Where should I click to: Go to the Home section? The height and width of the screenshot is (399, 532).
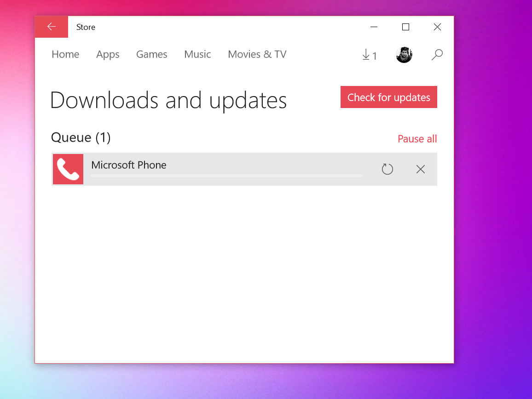tap(65, 54)
